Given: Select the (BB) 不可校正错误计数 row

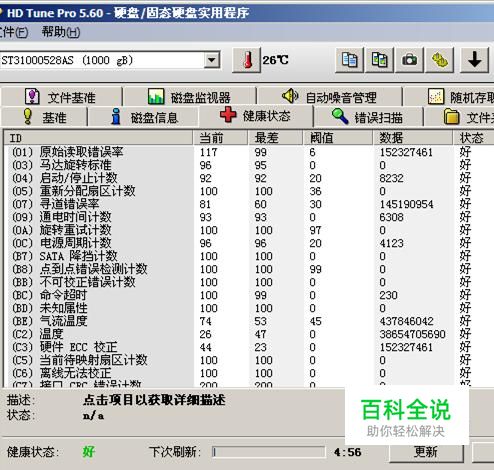Looking at the screenshot, I should (249, 282).
